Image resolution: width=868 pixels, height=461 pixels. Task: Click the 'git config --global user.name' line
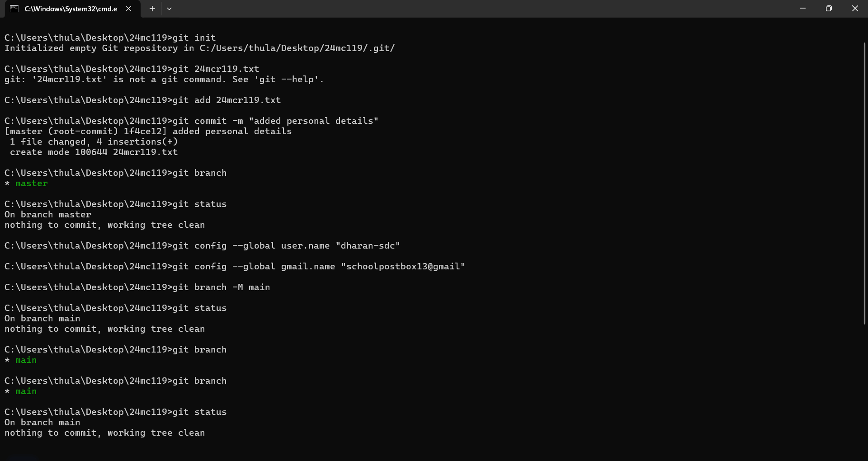[203, 246]
